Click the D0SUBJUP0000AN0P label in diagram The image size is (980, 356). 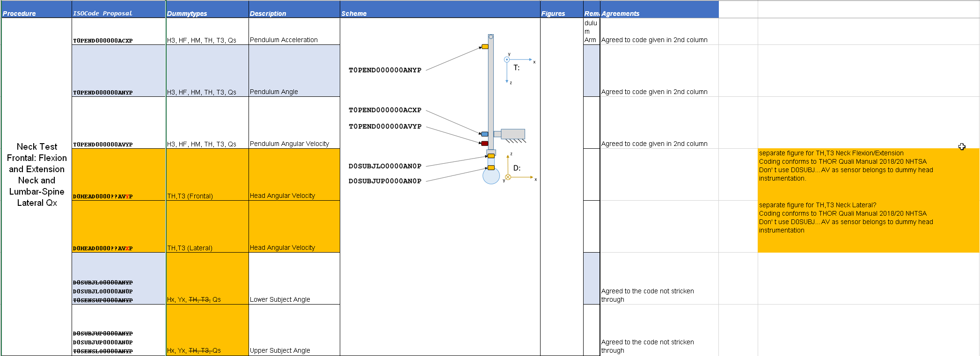(385, 181)
